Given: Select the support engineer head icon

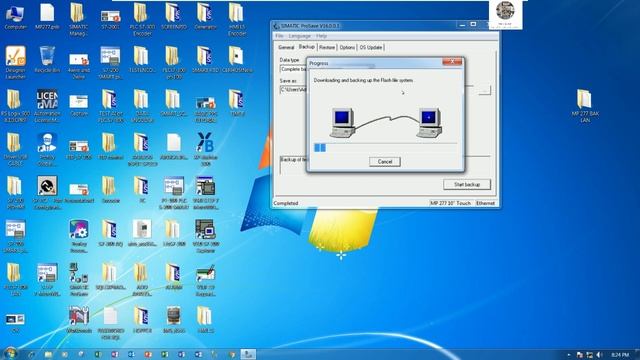Looking at the screenshot, I should coord(47,149).
